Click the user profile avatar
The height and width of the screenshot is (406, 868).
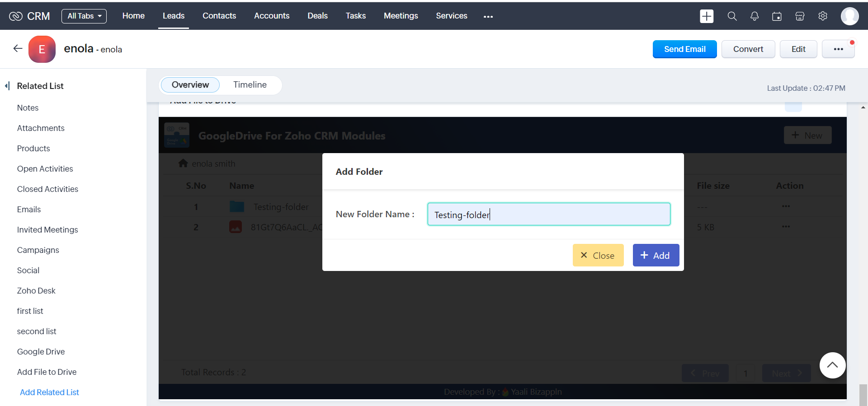point(849,16)
